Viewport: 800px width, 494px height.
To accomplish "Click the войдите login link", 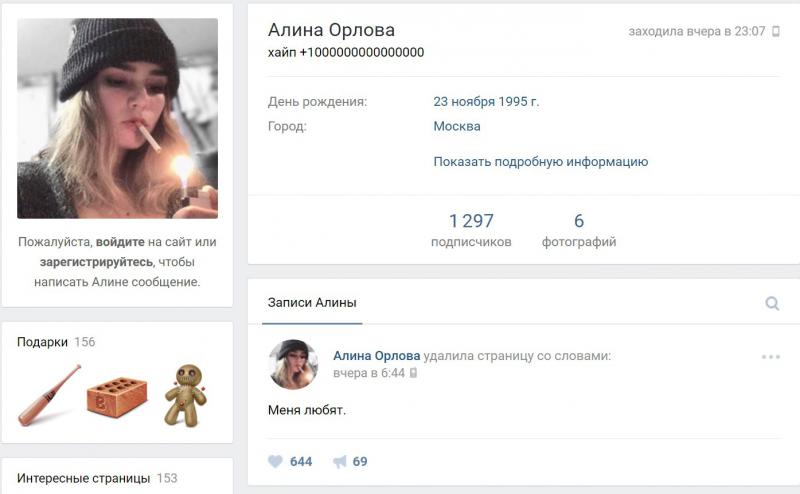I will (x=120, y=242).
